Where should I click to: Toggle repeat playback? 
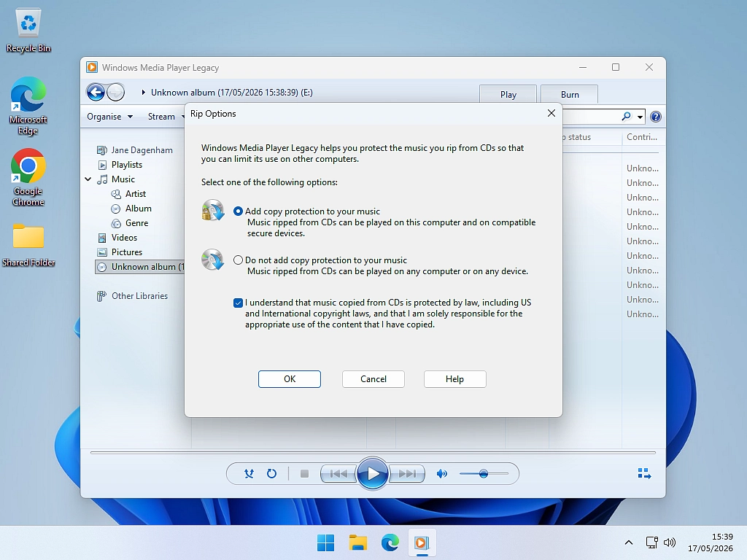tap(271, 474)
